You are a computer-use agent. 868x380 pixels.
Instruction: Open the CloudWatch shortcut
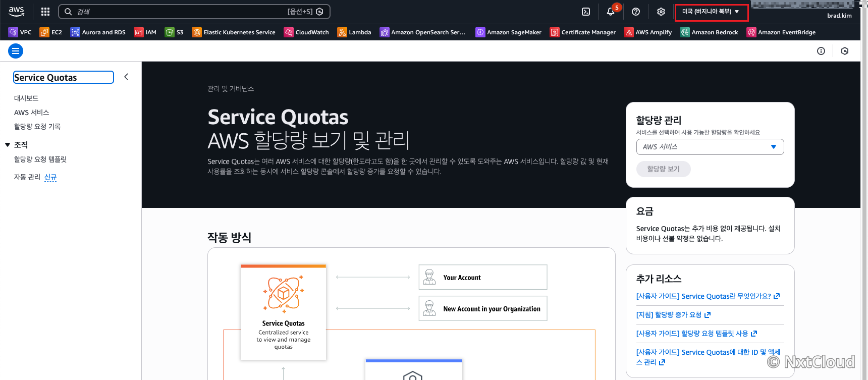[306, 32]
